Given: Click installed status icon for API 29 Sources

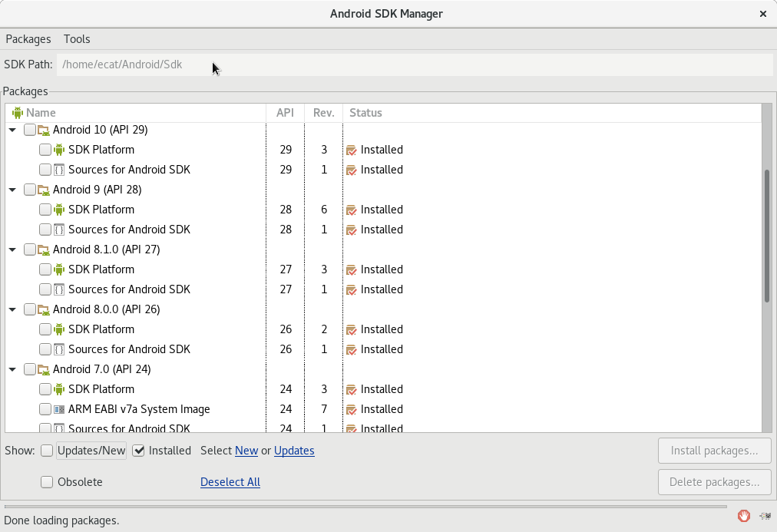Looking at the screenshot, I should click(x=352, y=170).
